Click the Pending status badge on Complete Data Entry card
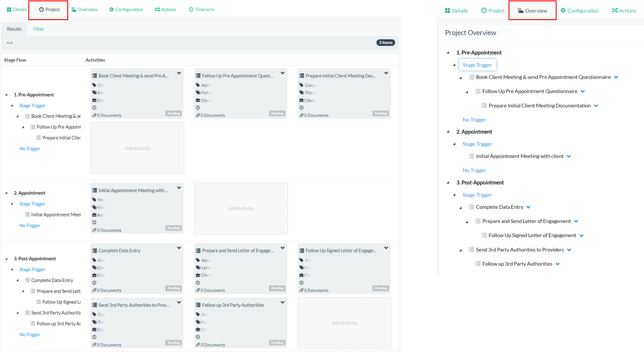The width and height of the screenshot is (644, 352). pyautogui.click(x=173, y=288)
